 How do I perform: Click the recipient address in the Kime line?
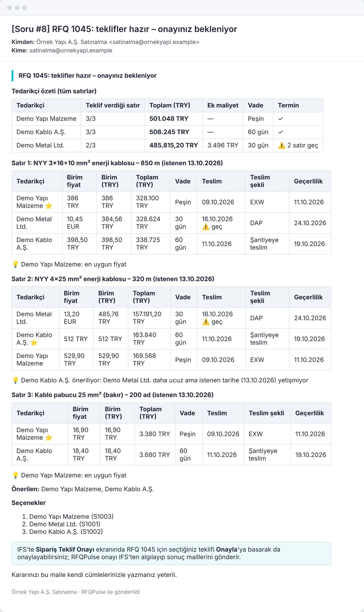point(71,50)
